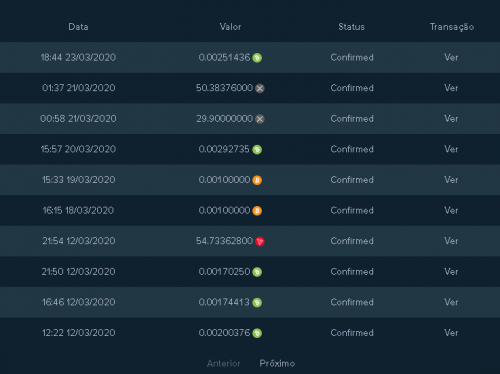Click the red Tron icon beside 54.73362800
The width and height of the screenshot is (500, 374).
(260, 241)
